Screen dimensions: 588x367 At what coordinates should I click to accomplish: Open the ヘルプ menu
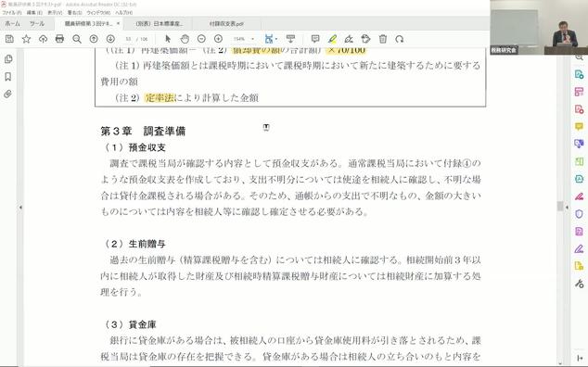(123, 13)
